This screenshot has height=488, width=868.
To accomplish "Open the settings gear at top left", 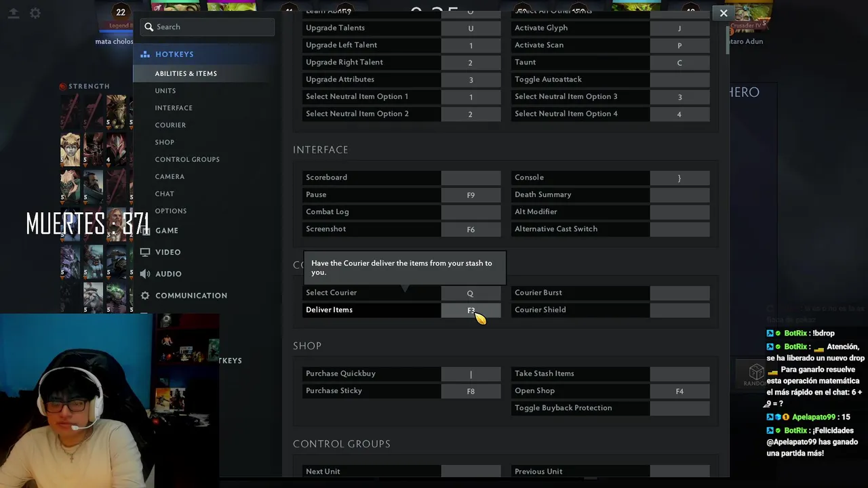I will click(x=35, y=13).
